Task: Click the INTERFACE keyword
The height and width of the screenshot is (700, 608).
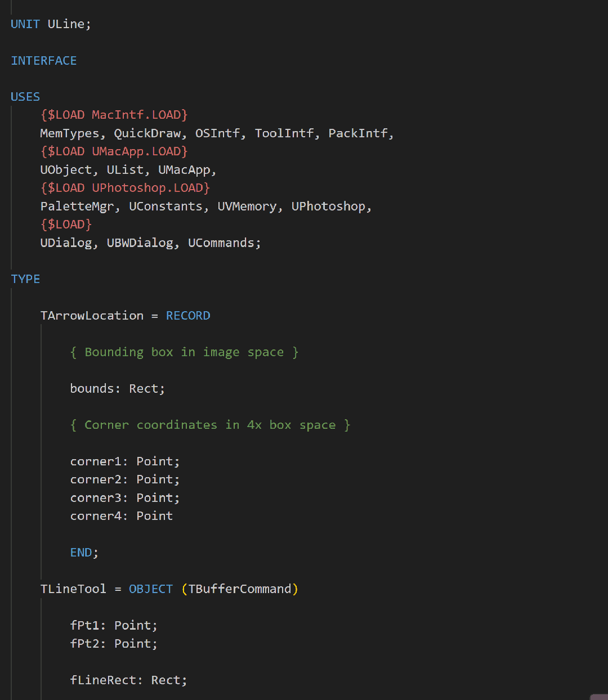Action: pyautogui.click(x=44, y=61)
